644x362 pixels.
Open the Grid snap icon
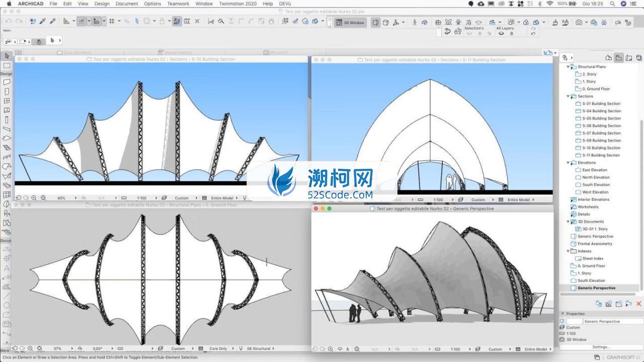(112, 22)
